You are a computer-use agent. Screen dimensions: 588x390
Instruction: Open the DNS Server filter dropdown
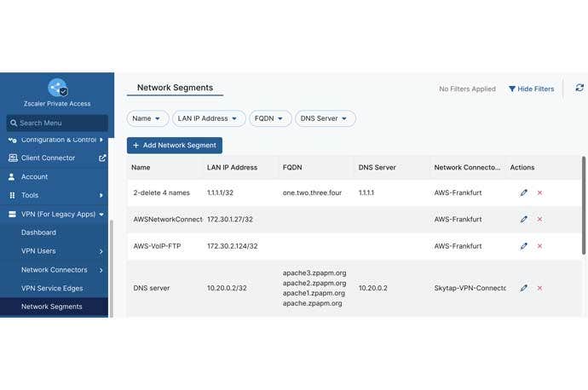325,118
